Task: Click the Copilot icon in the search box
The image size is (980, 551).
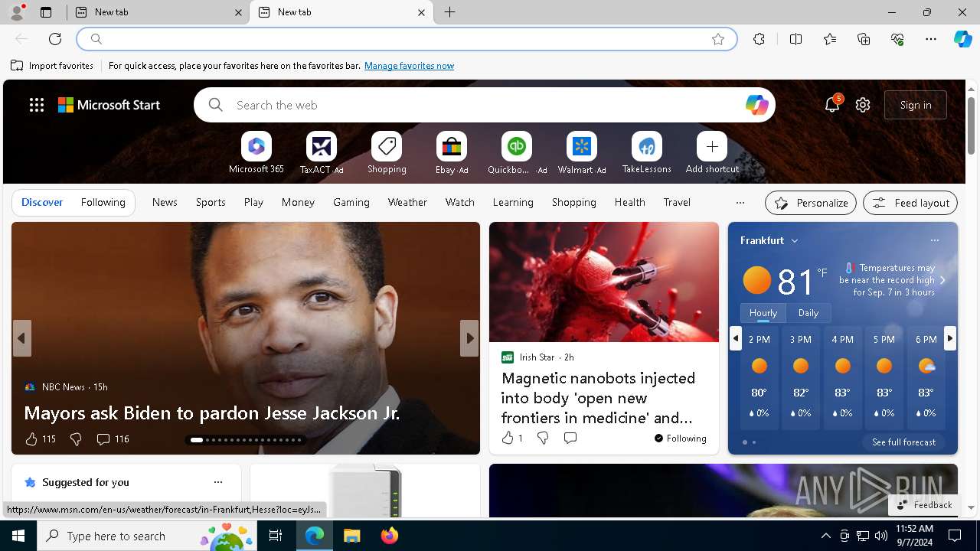Action: pyautogui.click(x=756, y=105)
